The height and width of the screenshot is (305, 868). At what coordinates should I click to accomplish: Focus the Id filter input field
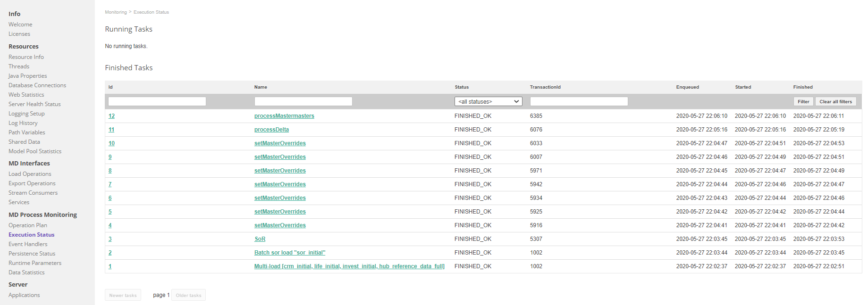[157, 101]
